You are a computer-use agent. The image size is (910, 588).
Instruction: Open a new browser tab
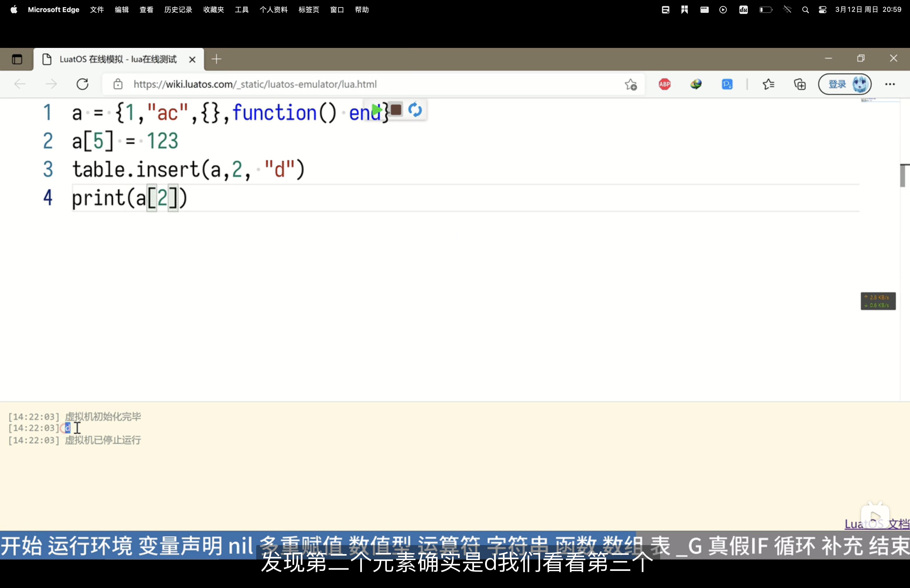(216, 59)
